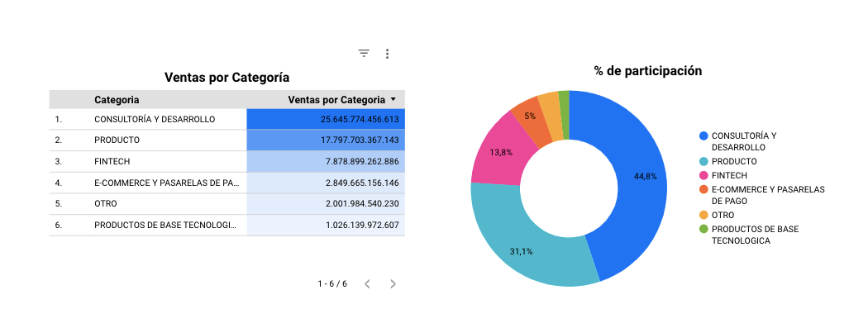Select the PRODUCTOS DE BASE TECNOLOGI… row
This screenshot has width=868, height=328.
tap(227, 225)
